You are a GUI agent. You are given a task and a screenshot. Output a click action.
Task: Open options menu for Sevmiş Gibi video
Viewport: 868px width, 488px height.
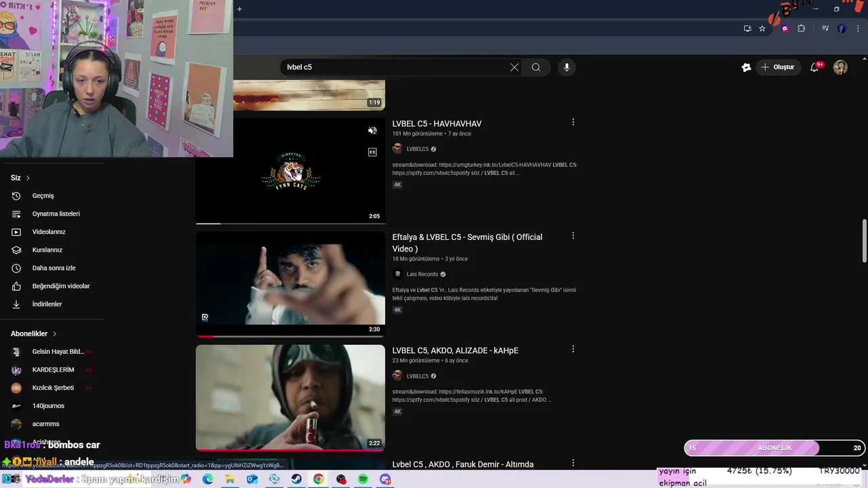(573, 236)
